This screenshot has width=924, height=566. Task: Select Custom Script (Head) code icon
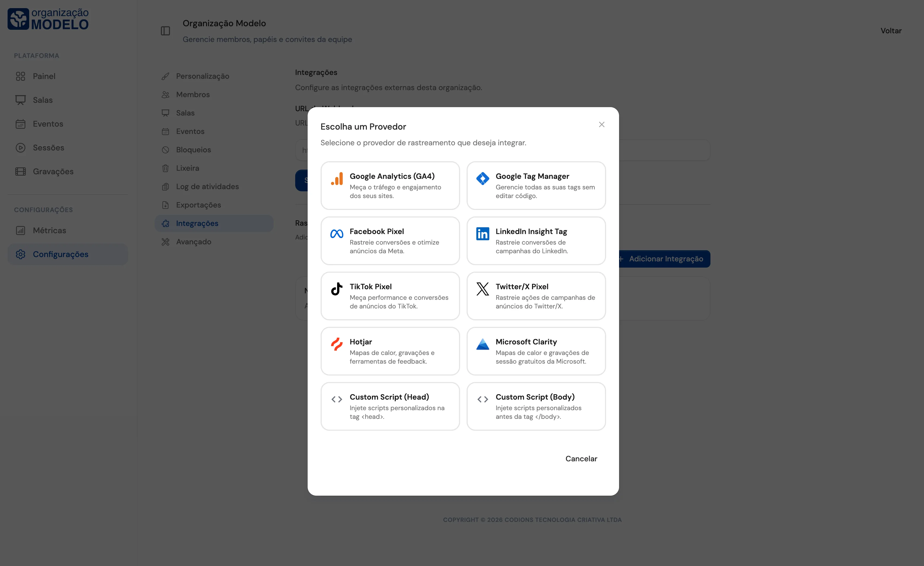337,399
